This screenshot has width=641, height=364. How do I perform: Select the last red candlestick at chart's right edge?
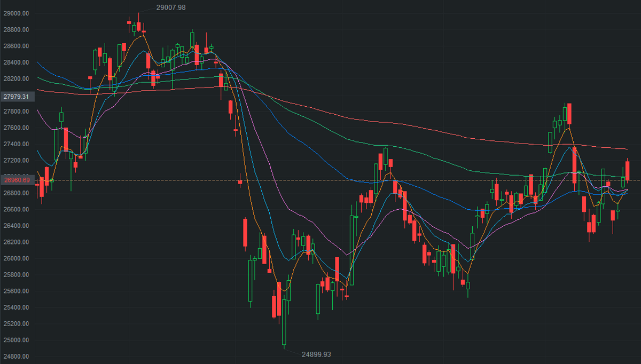pyautogui.click(x=628, y=170)
